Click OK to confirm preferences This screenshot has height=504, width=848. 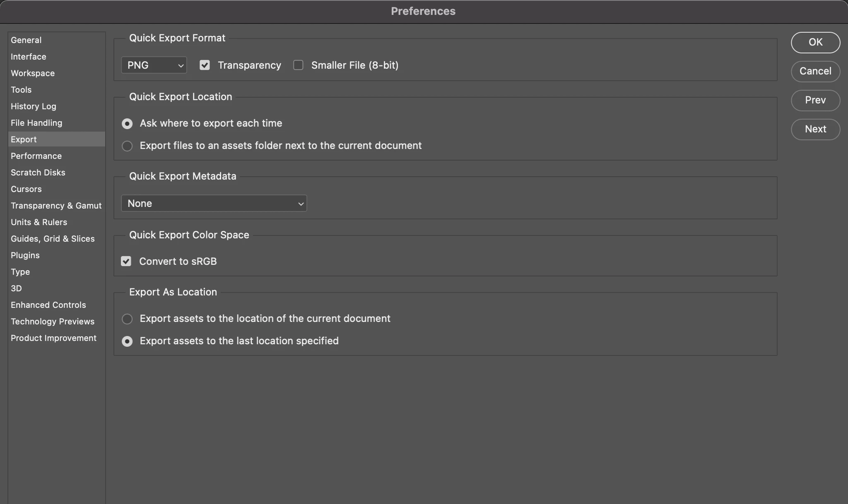tap(815, 42)
